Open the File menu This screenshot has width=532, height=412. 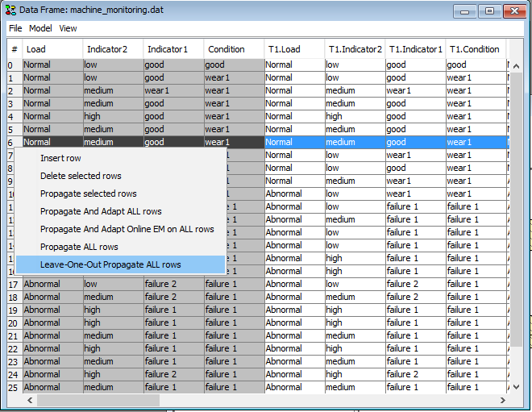pos(15,28)
